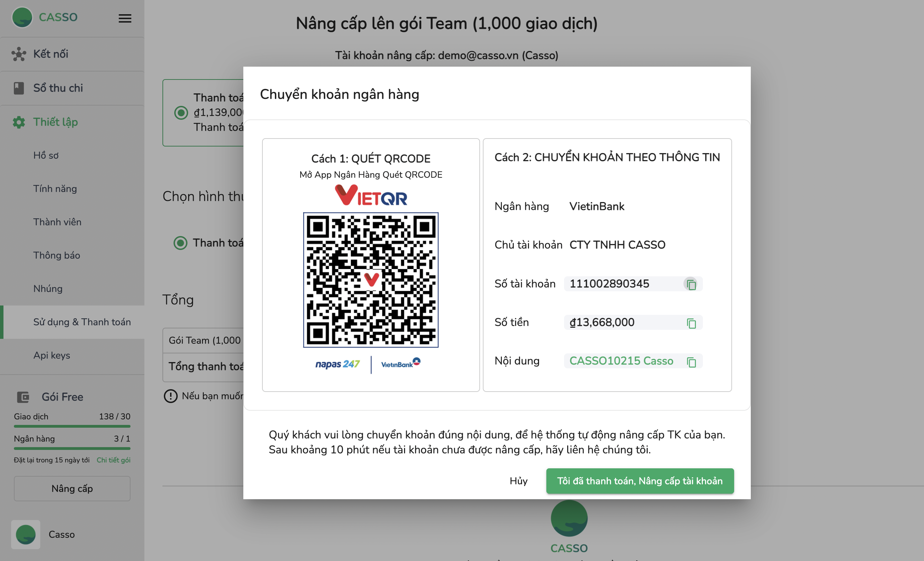Click the Nâng cấp sidebar button

[72, 488]
